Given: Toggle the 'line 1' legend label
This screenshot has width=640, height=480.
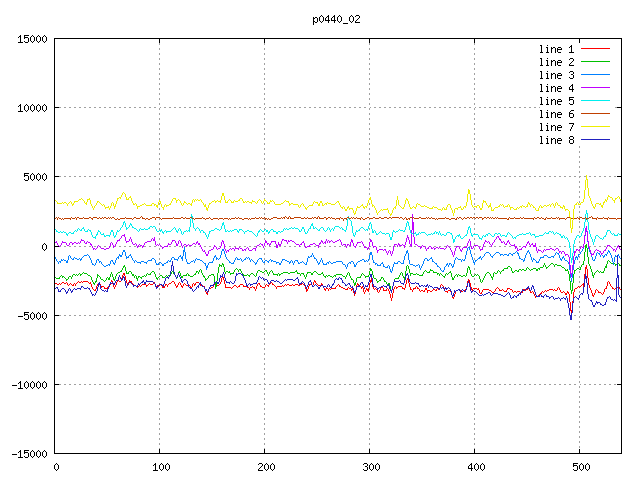Looking at the screenshot, I should pyautogui.click(x=556, y=49).
